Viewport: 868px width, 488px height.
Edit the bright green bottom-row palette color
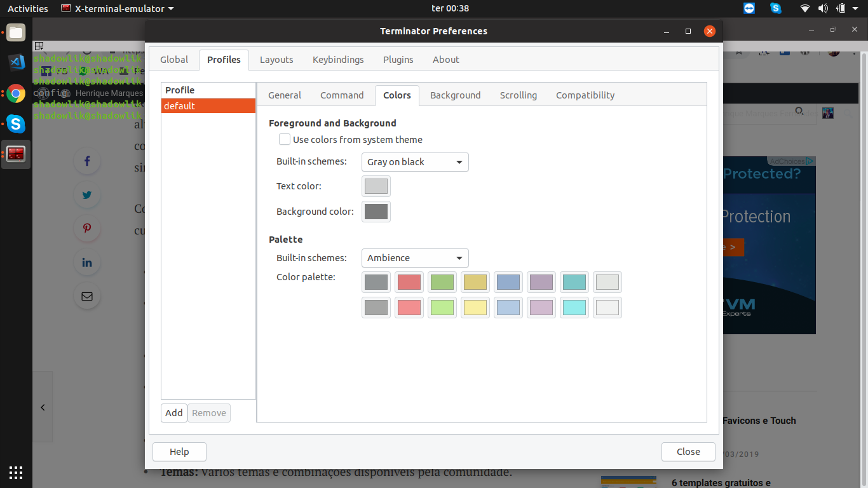tap(442, 308)
